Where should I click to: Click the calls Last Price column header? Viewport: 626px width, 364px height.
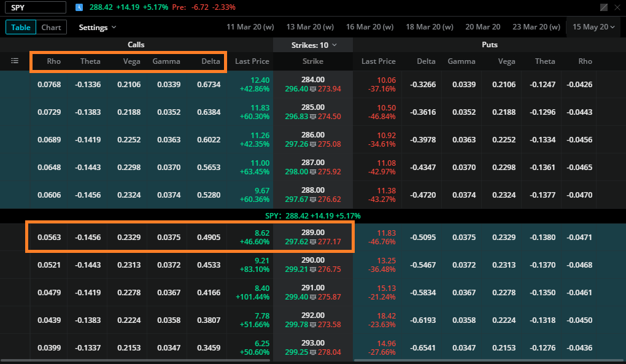pyautogui.click(x=252, y=61)
